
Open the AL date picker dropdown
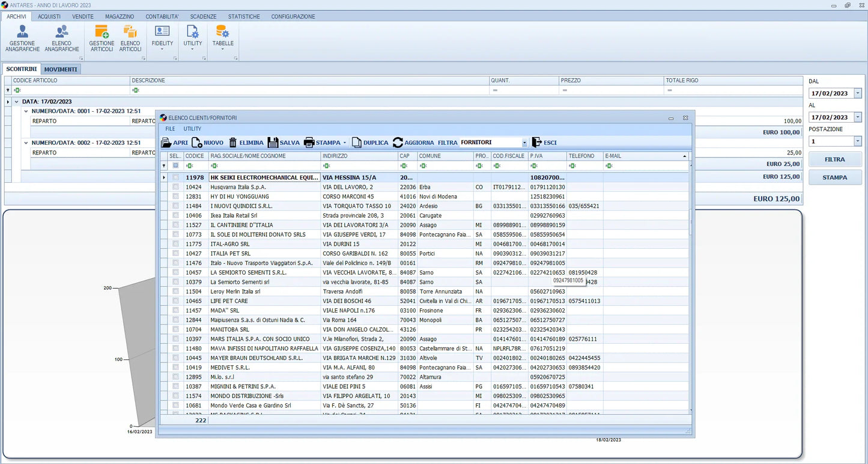coord(858,117)
